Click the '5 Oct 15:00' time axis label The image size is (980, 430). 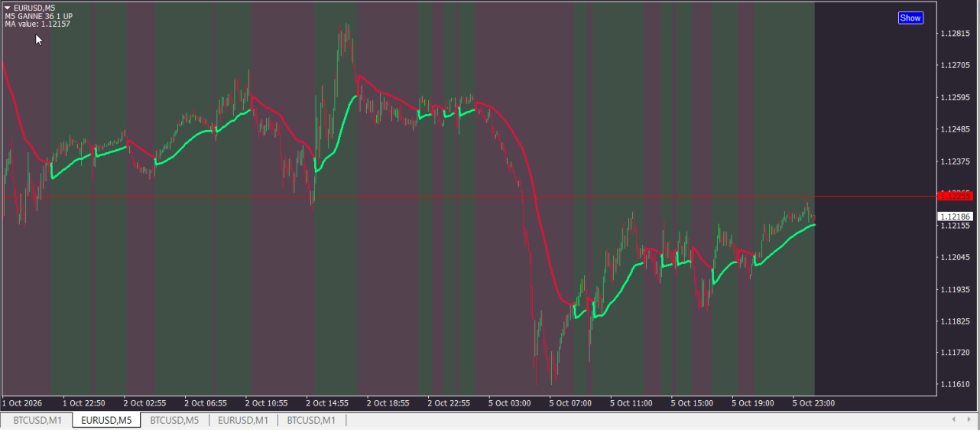tap(692, 402)
